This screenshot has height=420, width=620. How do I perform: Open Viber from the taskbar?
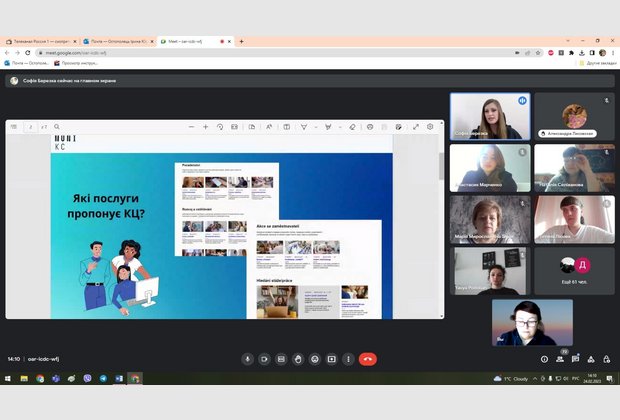(x=87, y=378)
